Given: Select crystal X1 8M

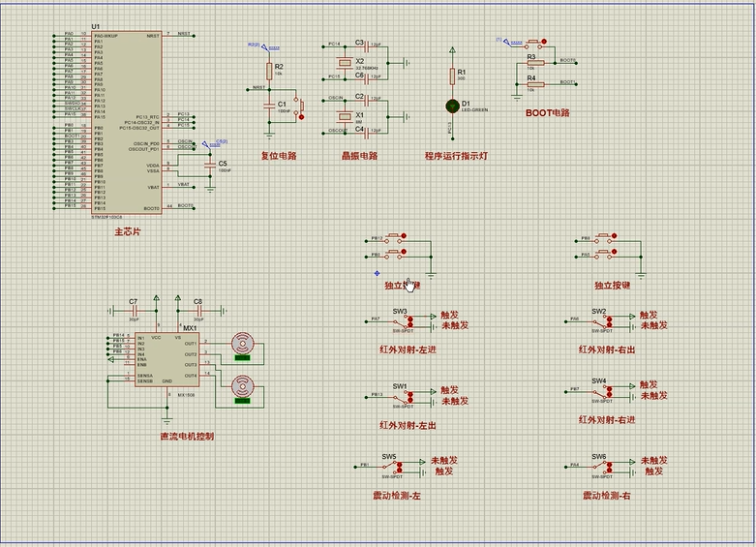Looking at the screenshot, I should (x=345, y=116).
